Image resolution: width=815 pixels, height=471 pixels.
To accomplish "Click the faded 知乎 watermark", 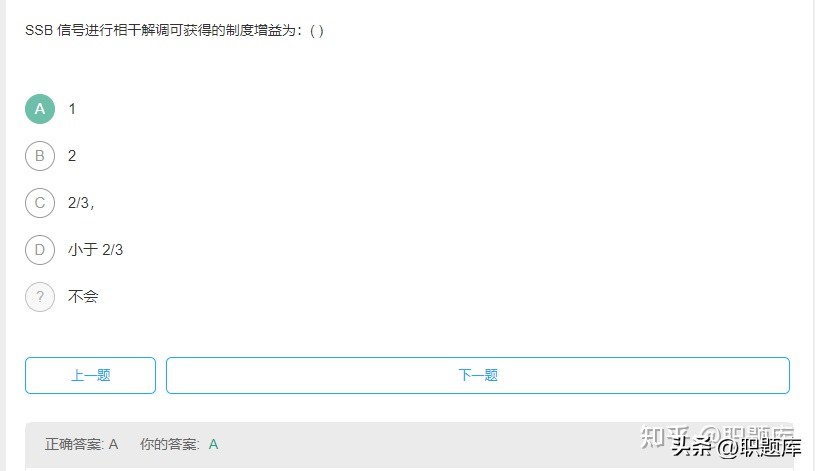I will 664,437.
